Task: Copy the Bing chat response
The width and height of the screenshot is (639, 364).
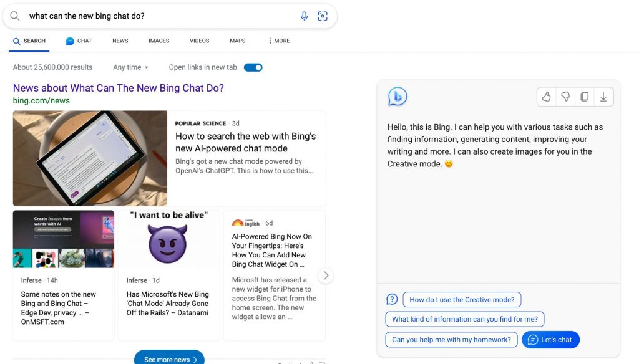Action: (x=584, y=97)
